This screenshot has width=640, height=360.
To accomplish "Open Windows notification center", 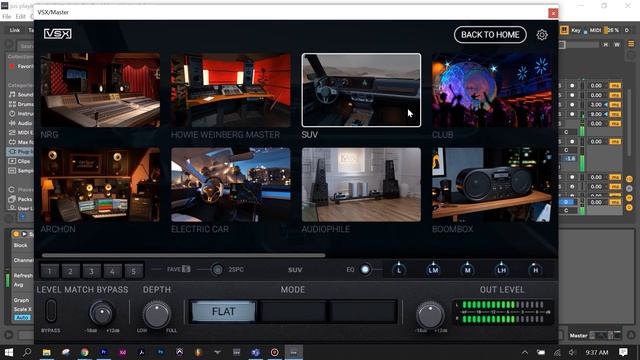I will (x=623, y=352).
